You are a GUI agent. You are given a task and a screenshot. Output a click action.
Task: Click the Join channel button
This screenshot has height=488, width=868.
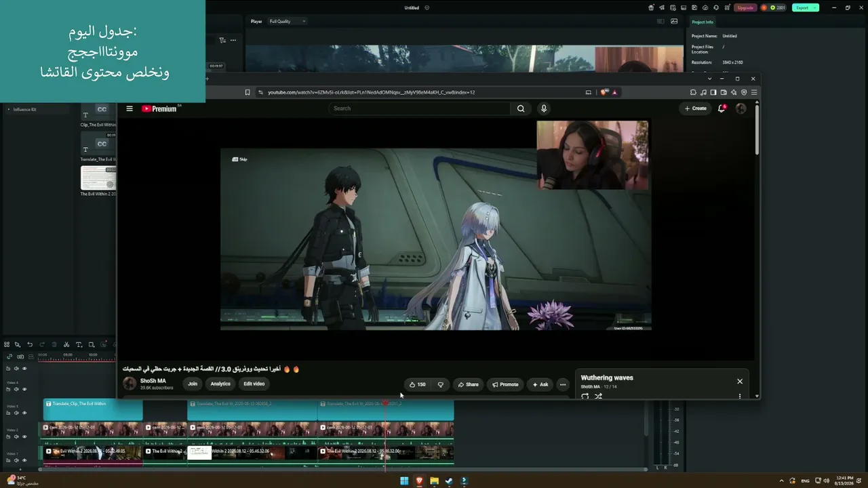pos(193,384)
